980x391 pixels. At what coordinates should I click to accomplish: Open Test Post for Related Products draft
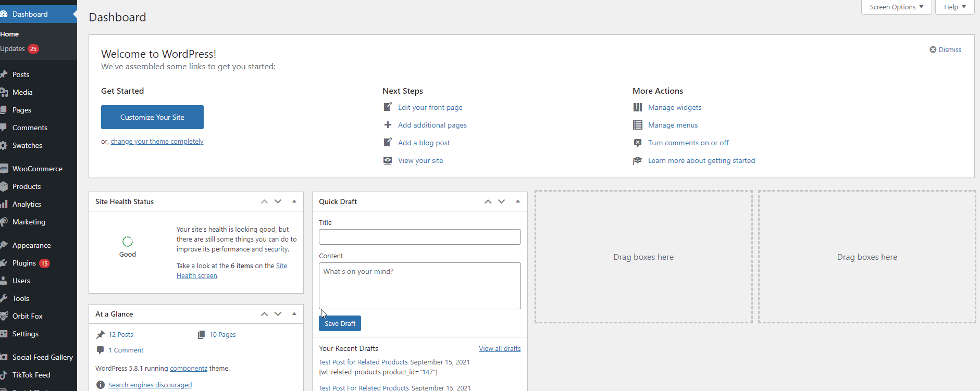pyautogui.click(x=363, y=362)
